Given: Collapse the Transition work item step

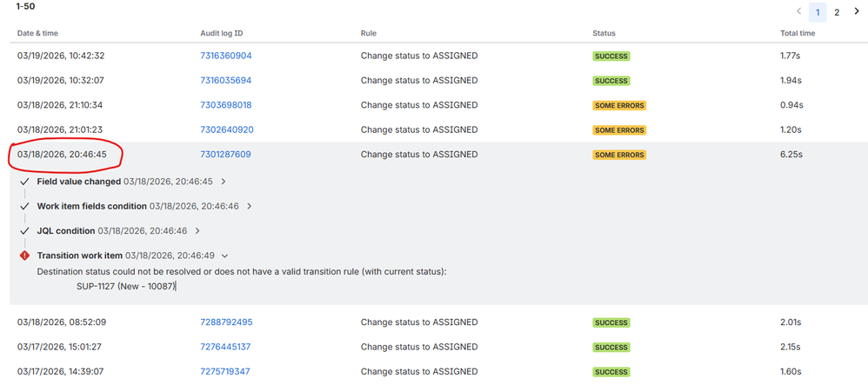Looking at the screenshot, I should tap(224, 256).
